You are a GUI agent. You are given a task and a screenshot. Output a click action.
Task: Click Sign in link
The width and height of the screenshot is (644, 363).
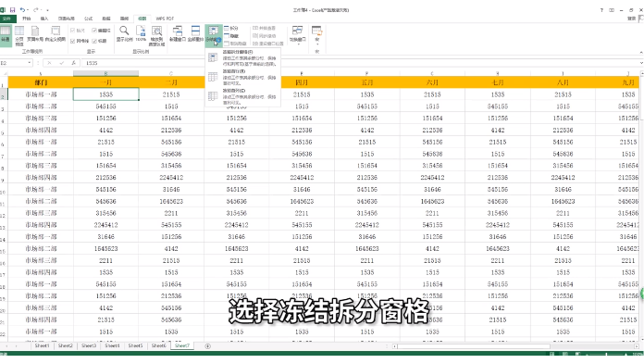tap(632, 19)
